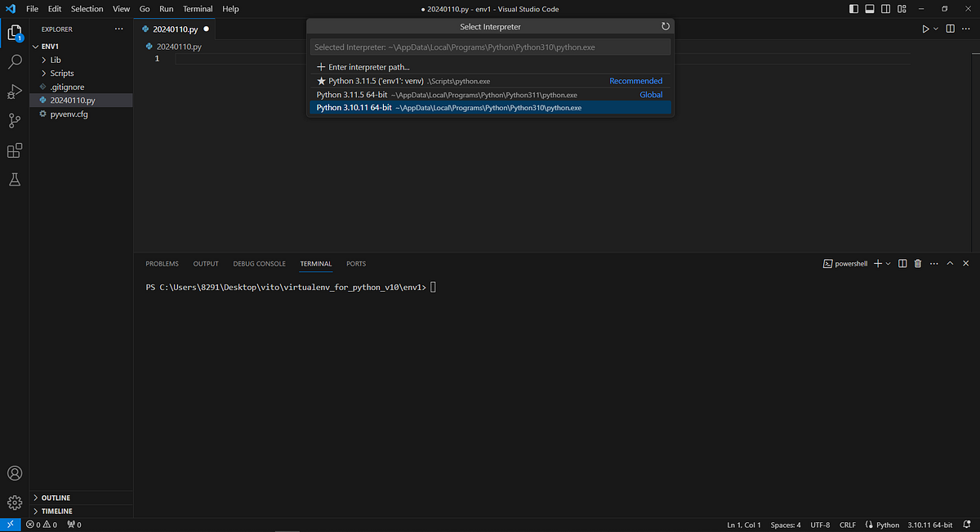Switch to the DEBUG CONSOLE tab

259,264
